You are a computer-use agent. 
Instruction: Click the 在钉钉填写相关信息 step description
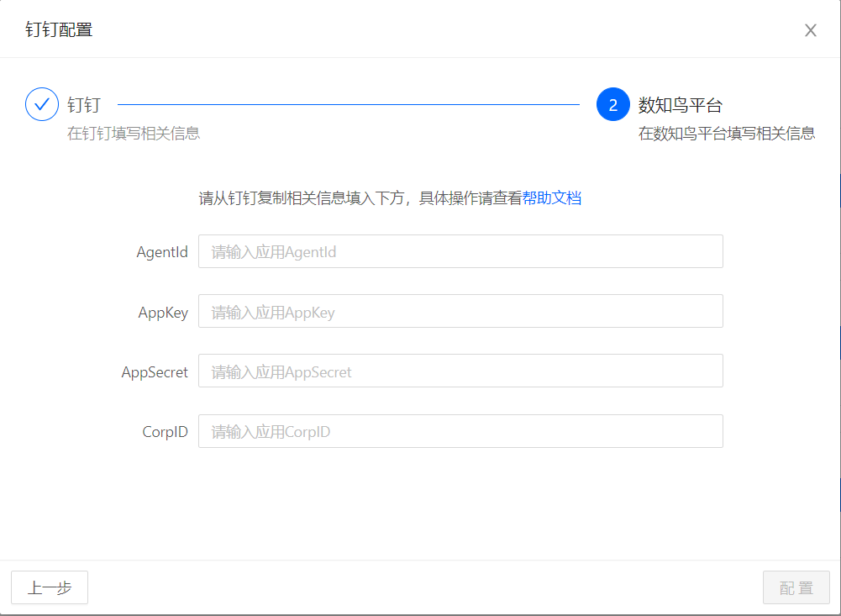(134, 133)
